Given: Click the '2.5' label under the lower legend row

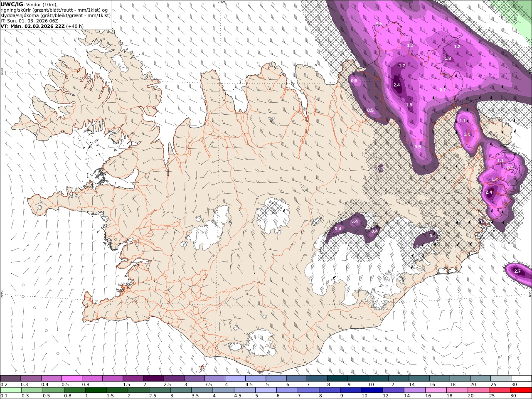Looking at the screenshot, I should point(153,396).
